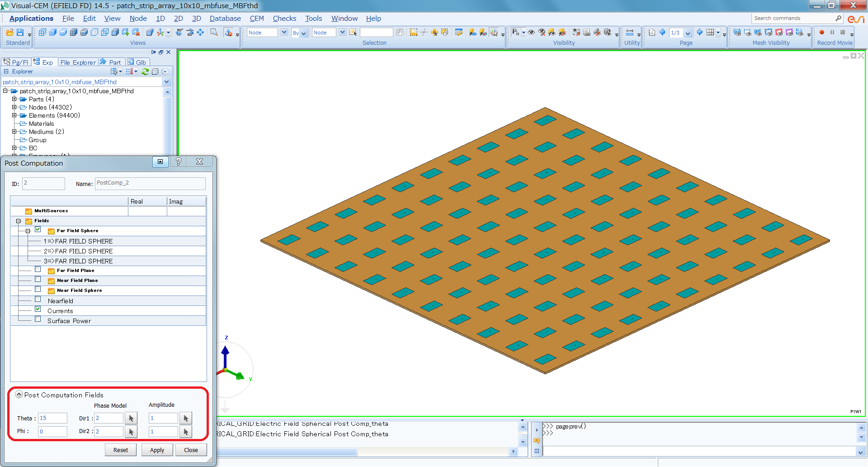Click the selection list with cursor icon
The height and width of the screenshot is (467, 868).
353,32
